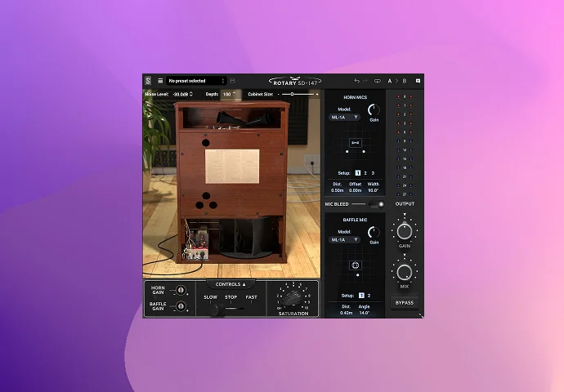Open the Horn Mics Model dropdown

point(345,117)
